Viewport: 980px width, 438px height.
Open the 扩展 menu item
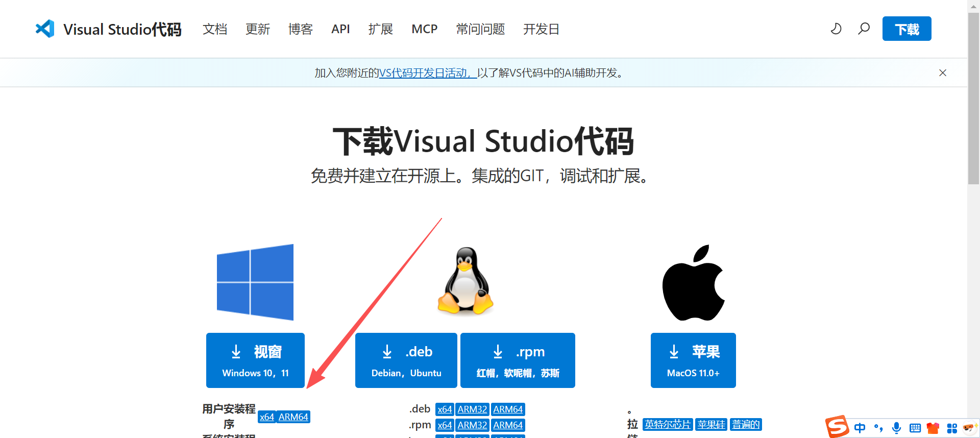point(381,29)
